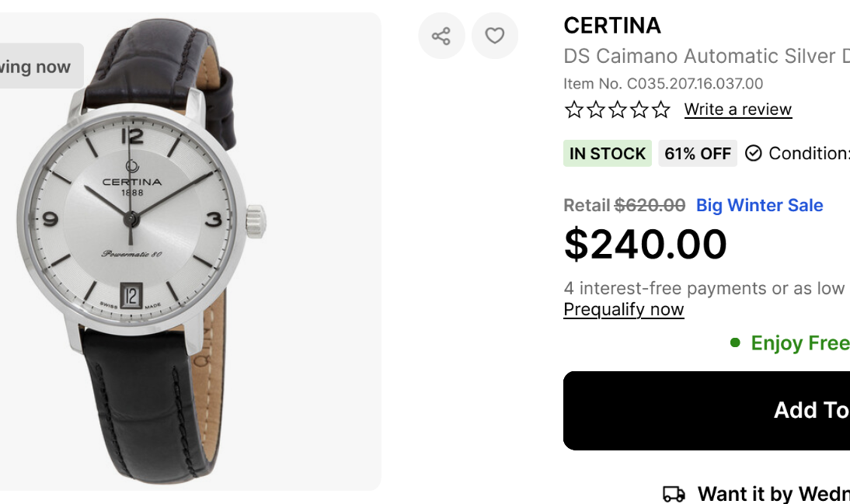Click the IN STOCK badge
This screenshot has width=850, height=504.
(x=608, y=154)
